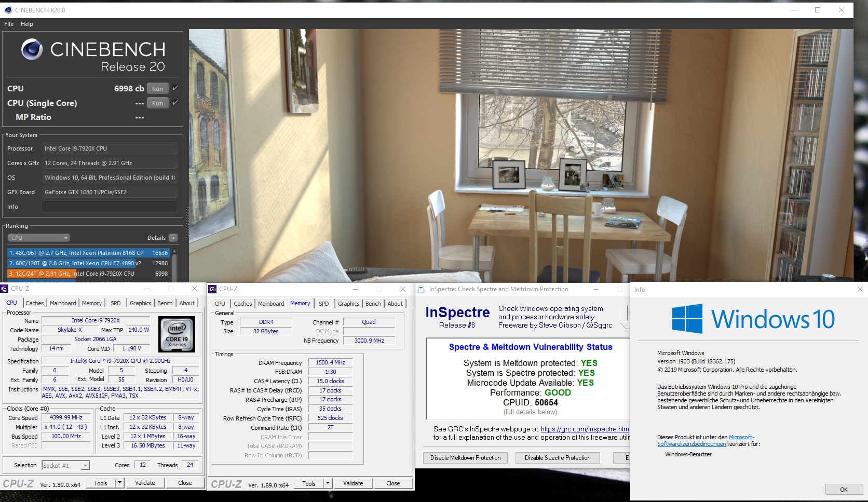The width and height of the screenshot is (868, 502).
Task: Click Validate in Memory CPU-Z window
Action: tap(353, 484)
